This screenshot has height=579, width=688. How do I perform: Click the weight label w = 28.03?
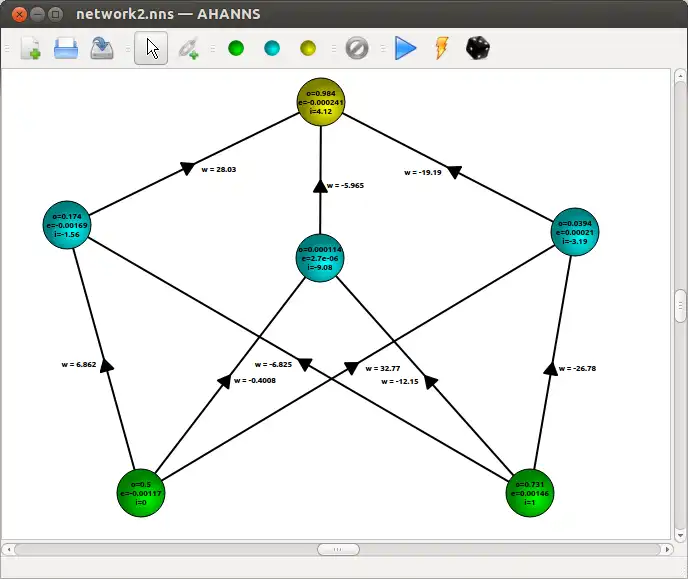pos(219,169)
